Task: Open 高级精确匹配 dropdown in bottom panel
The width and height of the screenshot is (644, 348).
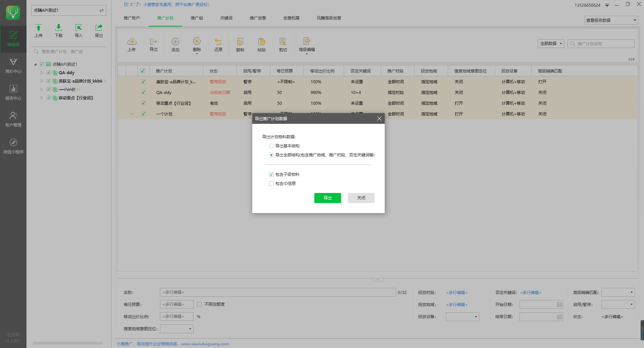Action: coord(618,292)
